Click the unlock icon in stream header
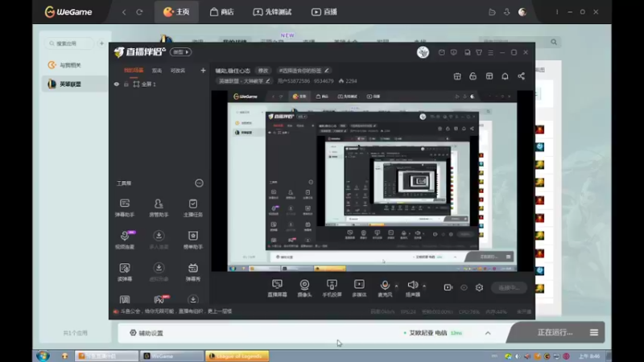The width and height of the screenshot is (644, 362). [473, 76]
